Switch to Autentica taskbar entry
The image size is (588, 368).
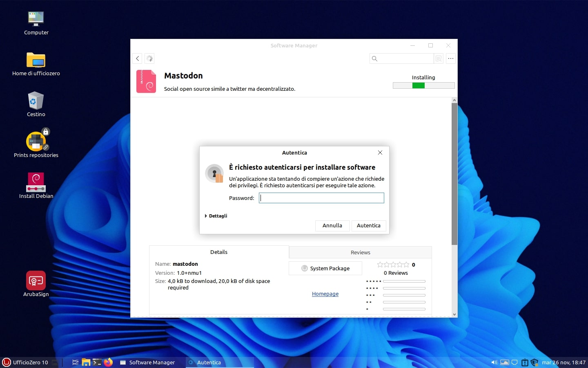[220, 362]
